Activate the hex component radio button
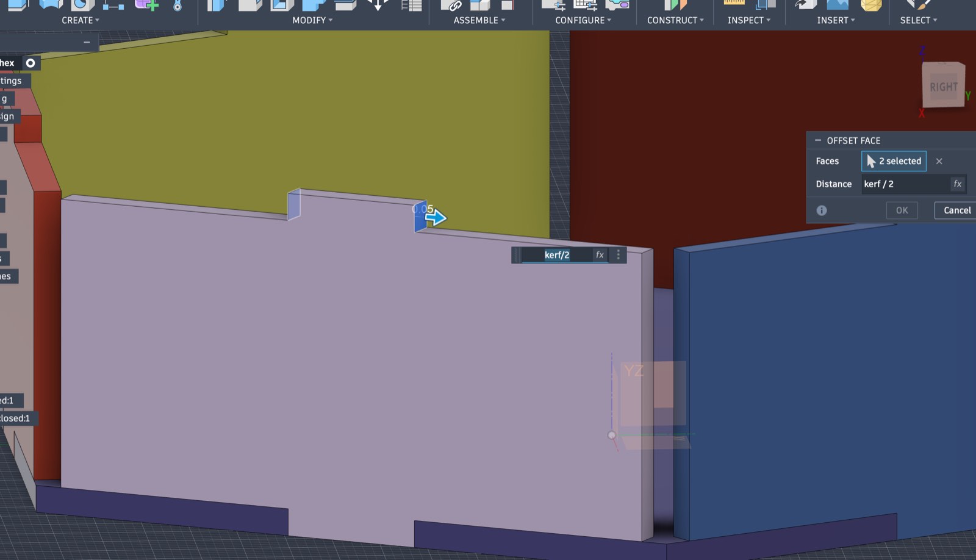976x560 pixels. 30,63
